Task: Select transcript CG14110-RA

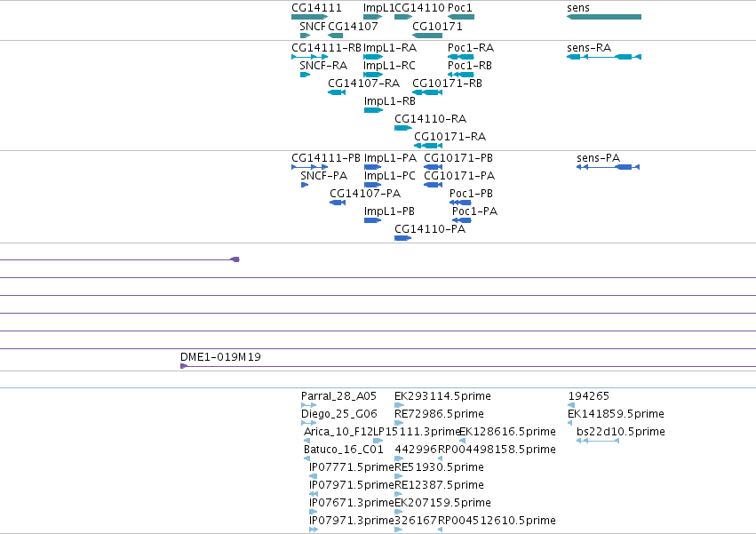Action: (x=403, y=128)
